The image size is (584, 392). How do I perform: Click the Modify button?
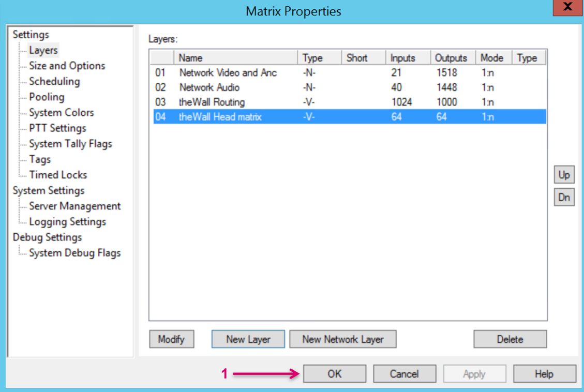point(171,339)
